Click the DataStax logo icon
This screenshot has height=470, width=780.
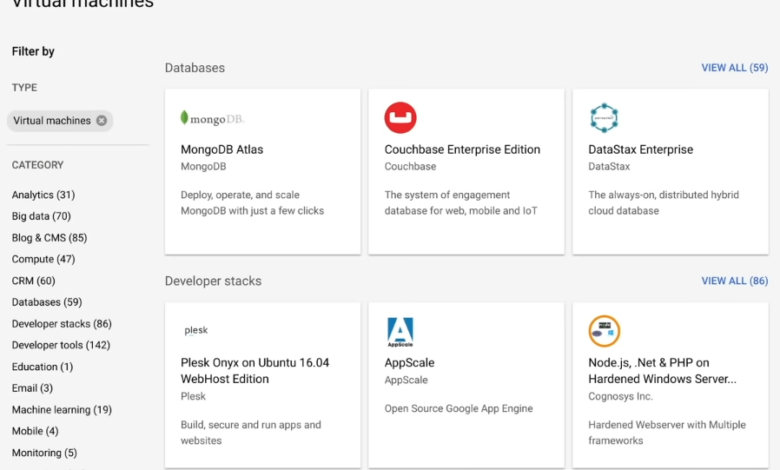604,118
